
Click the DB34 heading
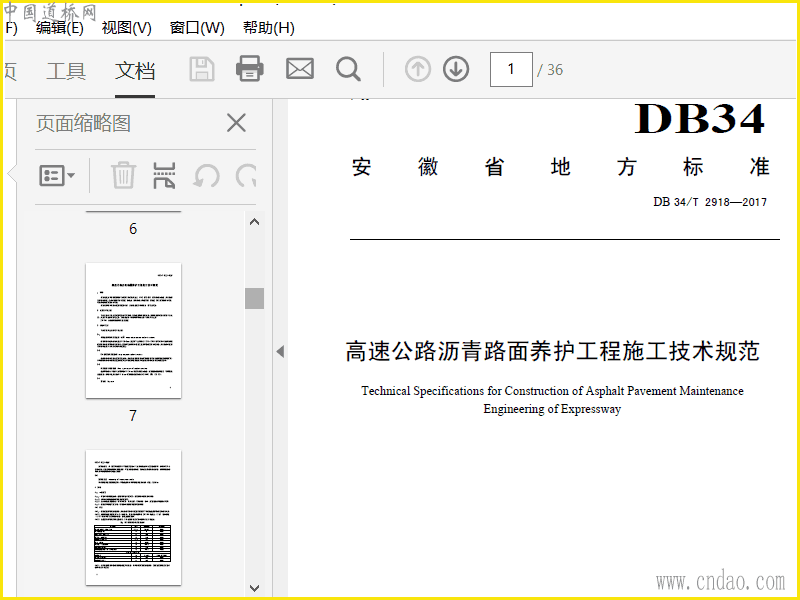pyautogui.click(x=699, y=119)
